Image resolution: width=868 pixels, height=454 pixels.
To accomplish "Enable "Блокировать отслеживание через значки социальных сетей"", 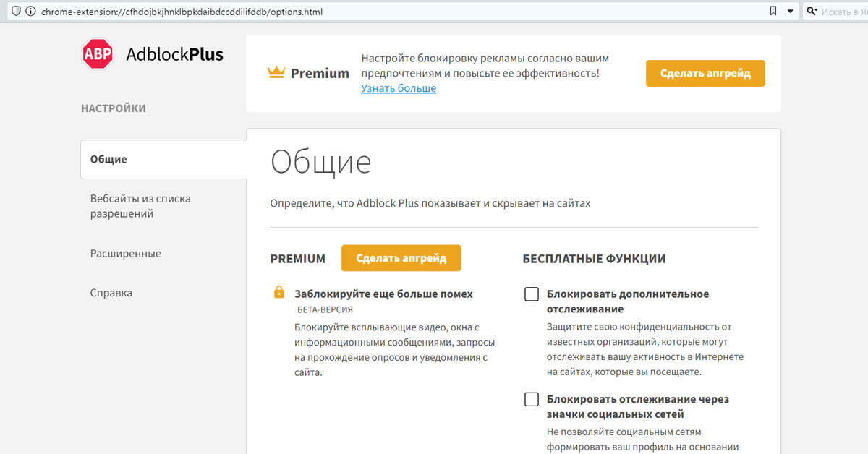I will coord(532,399).
